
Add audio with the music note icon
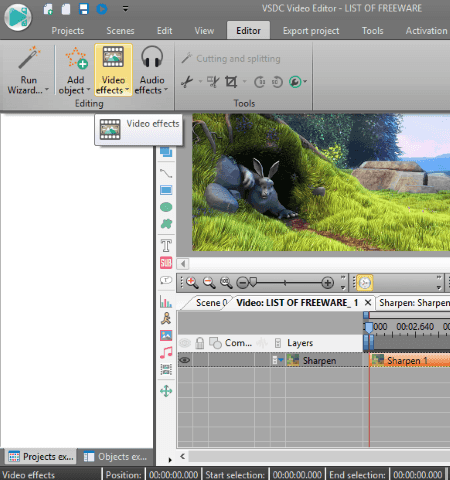[x=166, y=352]
